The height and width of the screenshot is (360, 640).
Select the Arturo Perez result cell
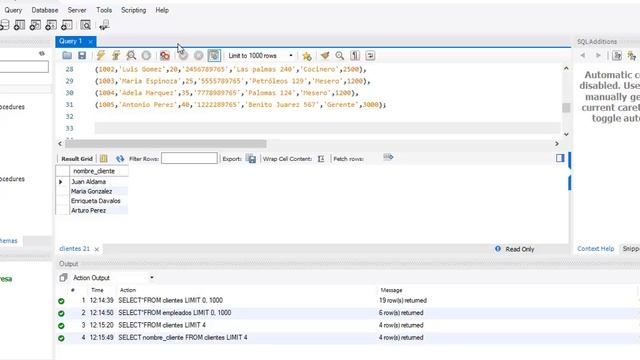tap(98, 211)
